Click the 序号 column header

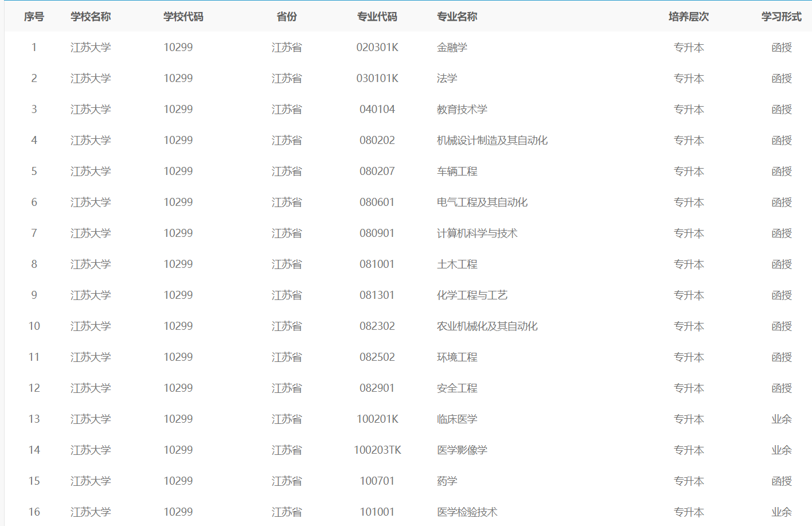pos(34,17)
